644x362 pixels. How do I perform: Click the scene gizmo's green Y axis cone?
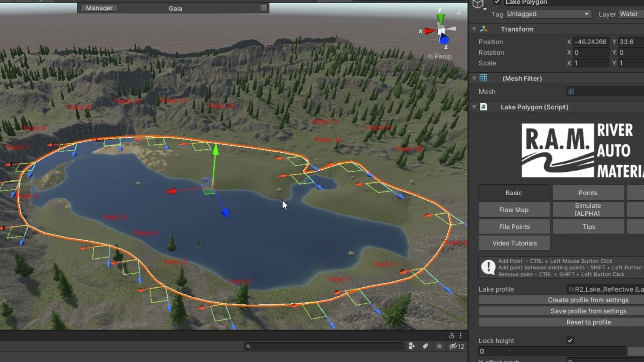point(441,19)
